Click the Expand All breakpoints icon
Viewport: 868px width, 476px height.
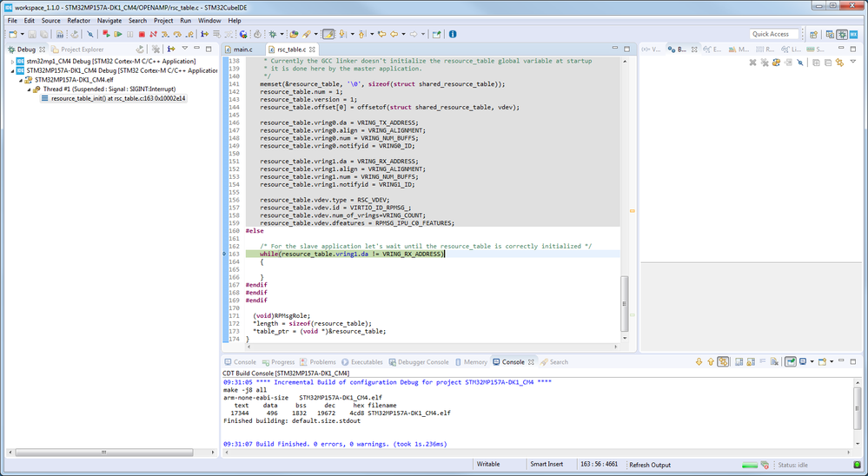pos(816,63)
